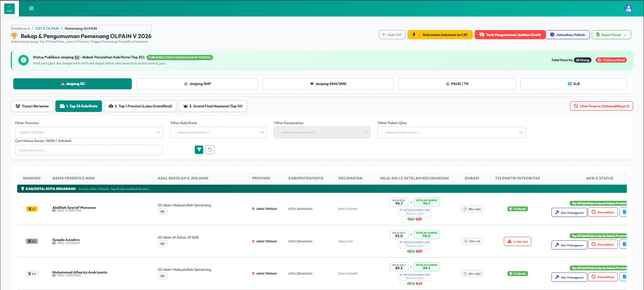Switch to Jenjang SMP tab
This screenshot has height=290, width=644.
point(197,84)
